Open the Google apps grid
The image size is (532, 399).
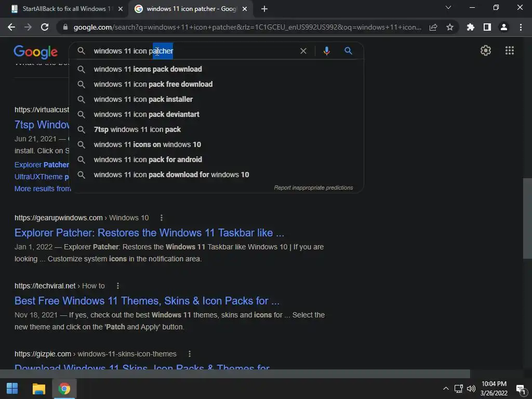tap(510, 50)
